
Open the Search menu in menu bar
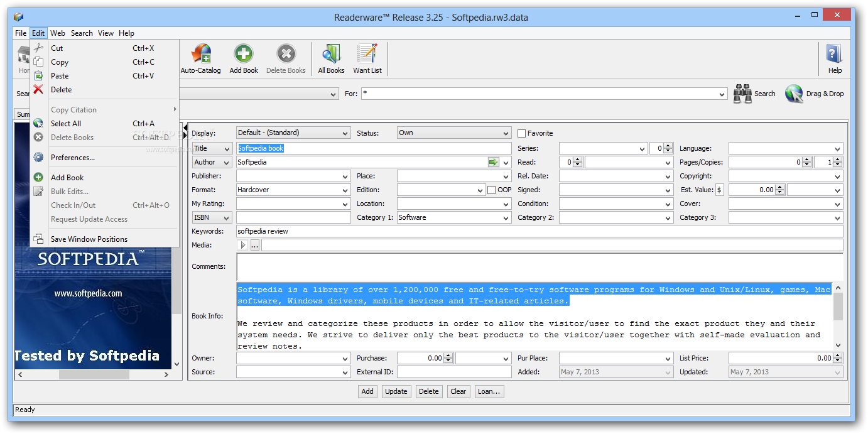coord(82,33)
